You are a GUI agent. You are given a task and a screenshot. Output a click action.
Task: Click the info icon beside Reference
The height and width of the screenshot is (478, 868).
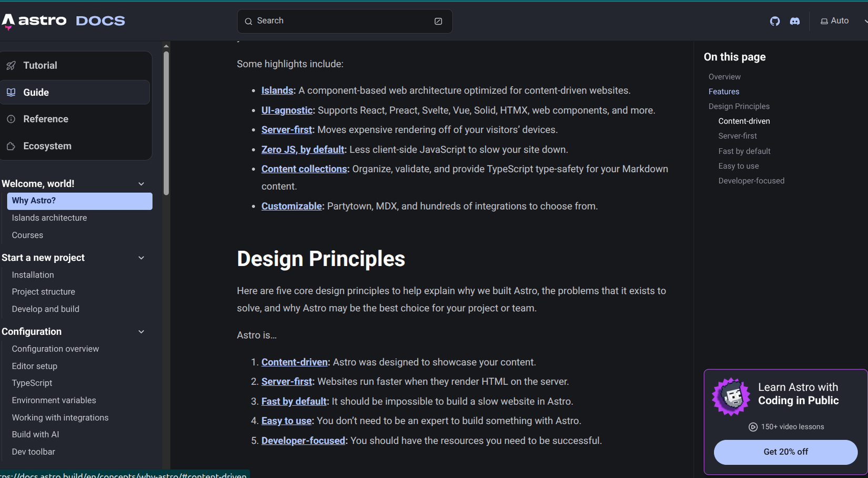click(x=11, y=119)
